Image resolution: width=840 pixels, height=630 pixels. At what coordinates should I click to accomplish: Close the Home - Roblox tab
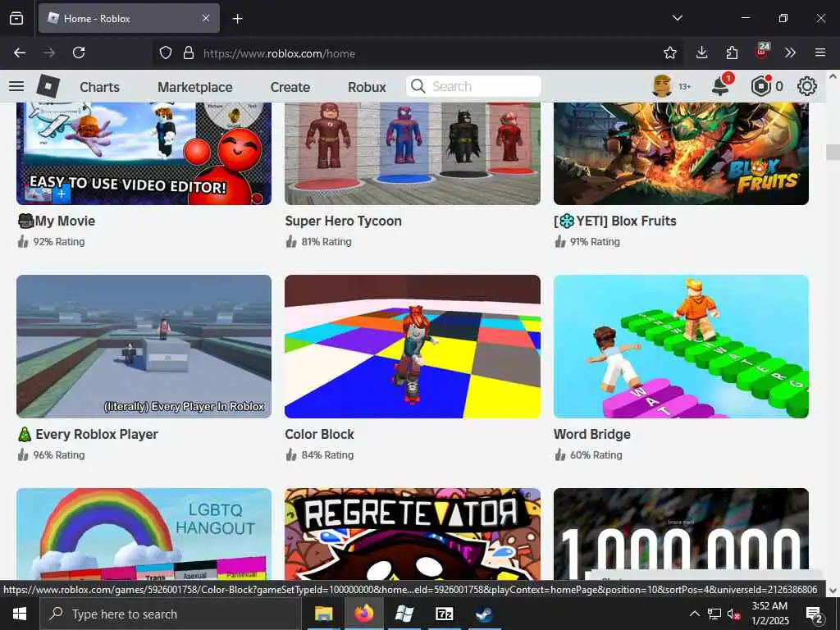[206, 18]
